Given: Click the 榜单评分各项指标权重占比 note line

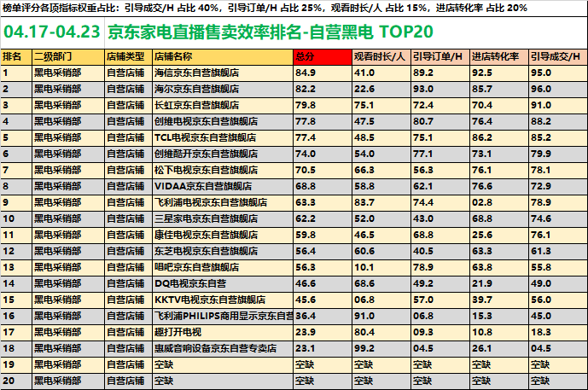Looking at the screenshot, I should click(265, 8).
